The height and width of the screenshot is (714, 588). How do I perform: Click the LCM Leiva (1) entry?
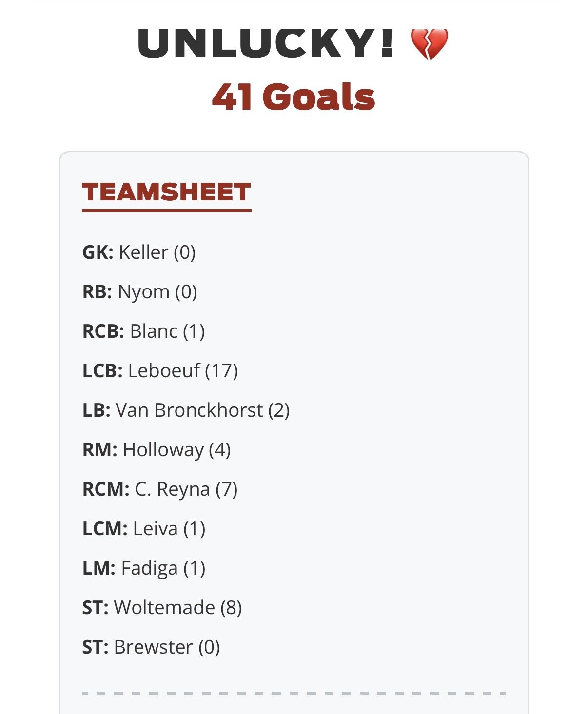[x=144, y=529]
